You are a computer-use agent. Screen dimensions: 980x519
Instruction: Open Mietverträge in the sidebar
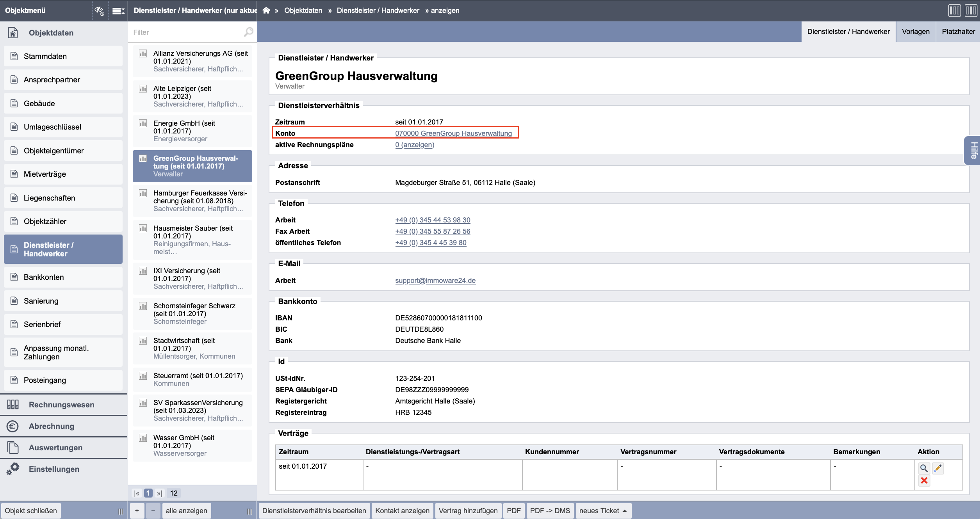(x=63, y=174)
